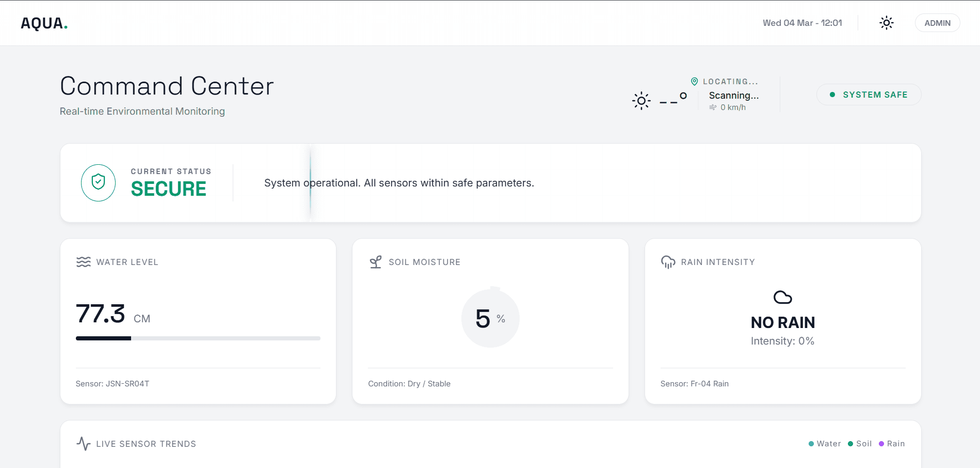The width and height of the screenshot is (980, 468).
Task: Click the RAIN INTENSITY card title
Action: coord(718,262)
